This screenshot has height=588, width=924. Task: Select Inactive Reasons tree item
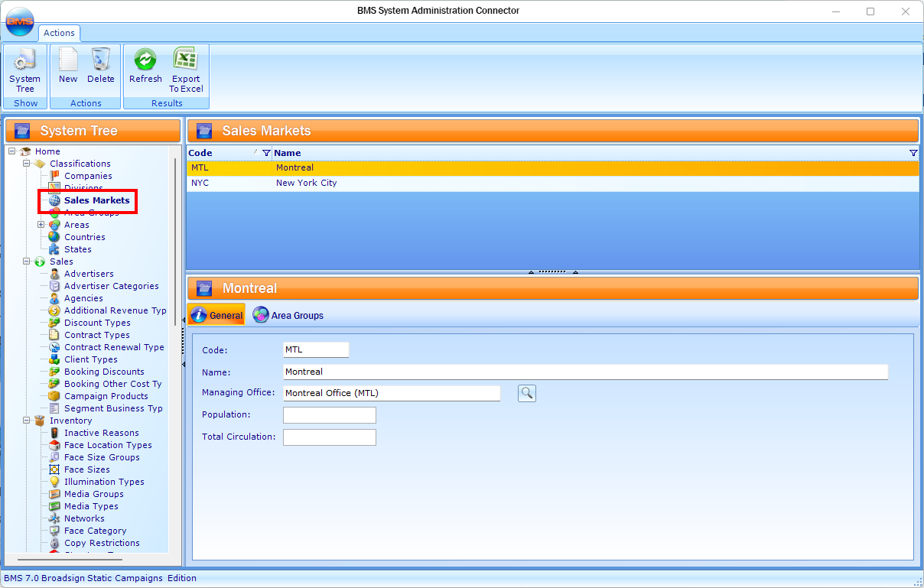coord(102,433)
